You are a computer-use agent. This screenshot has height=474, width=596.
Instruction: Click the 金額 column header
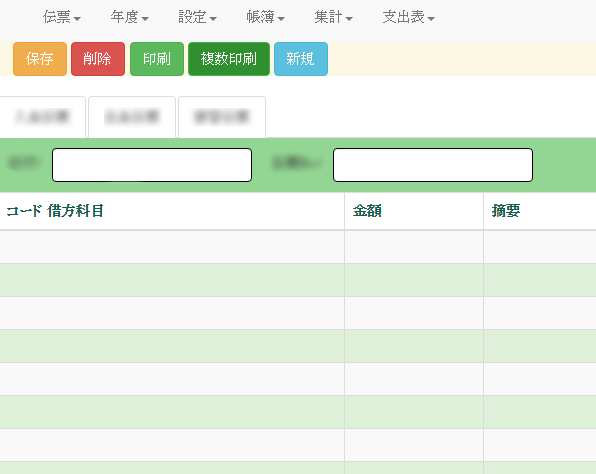coord(414,211)
